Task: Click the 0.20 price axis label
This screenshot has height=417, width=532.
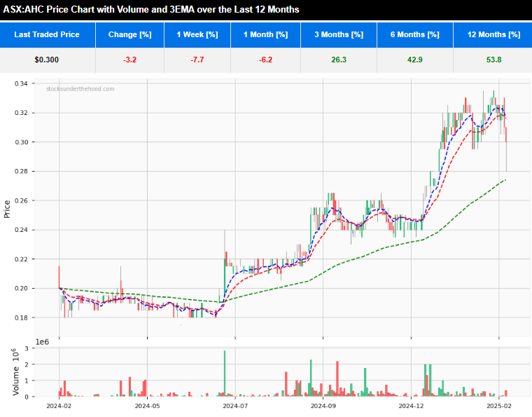Action: coord(21,288)
